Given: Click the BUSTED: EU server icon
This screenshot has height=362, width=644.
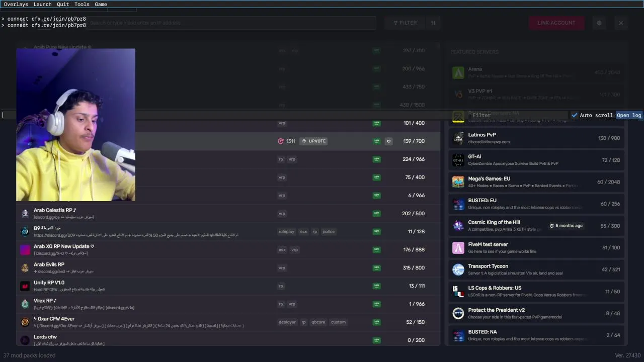Looking at the screenshot, I should (x=458, y=204).
